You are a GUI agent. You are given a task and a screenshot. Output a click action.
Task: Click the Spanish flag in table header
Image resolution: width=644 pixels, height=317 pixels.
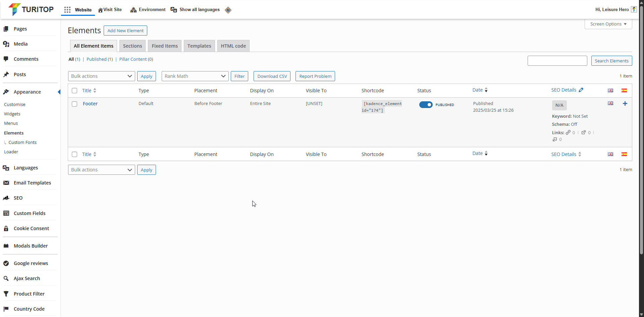624,91
